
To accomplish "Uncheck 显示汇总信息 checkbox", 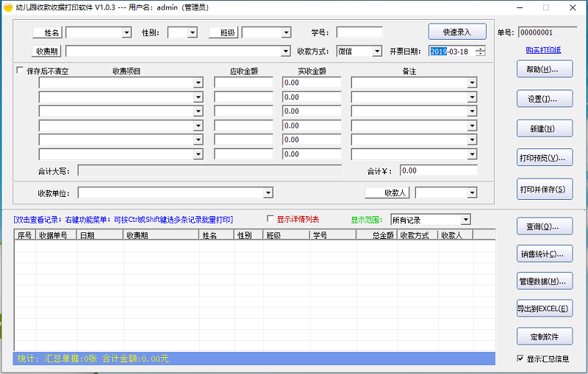I will pyautogui.click(x=520, y=359).
